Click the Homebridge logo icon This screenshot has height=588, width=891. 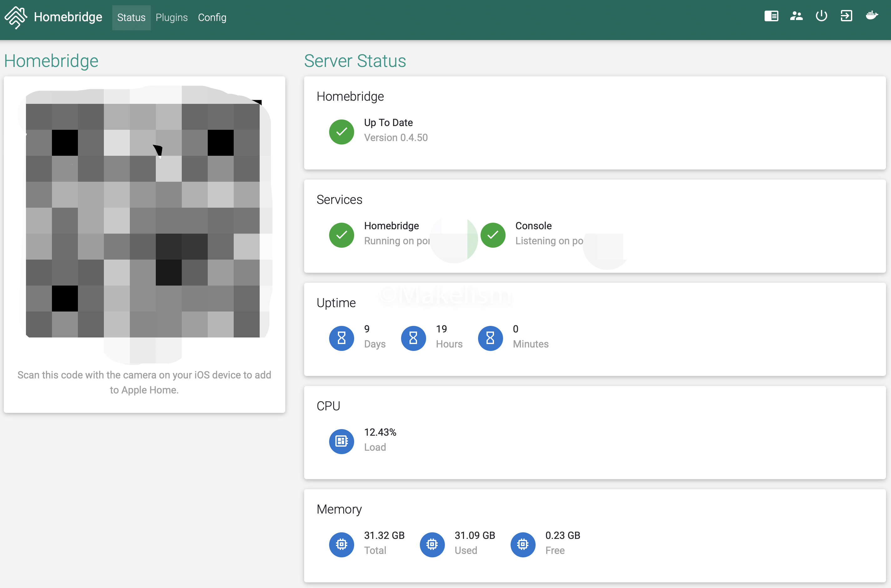coord(15,17)
